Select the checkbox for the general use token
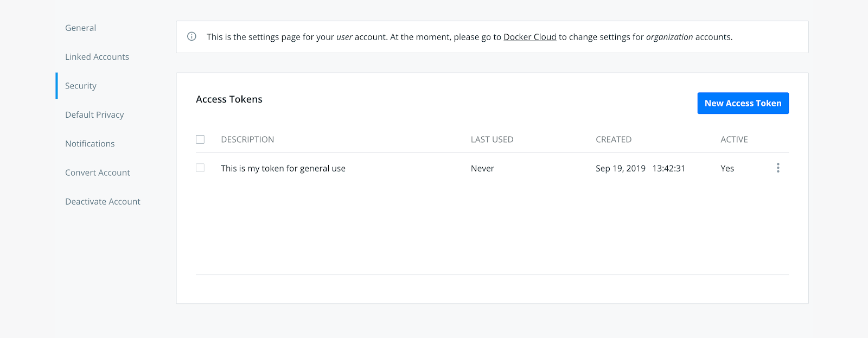This screenshot has width=868, height=338. [200, 168]
